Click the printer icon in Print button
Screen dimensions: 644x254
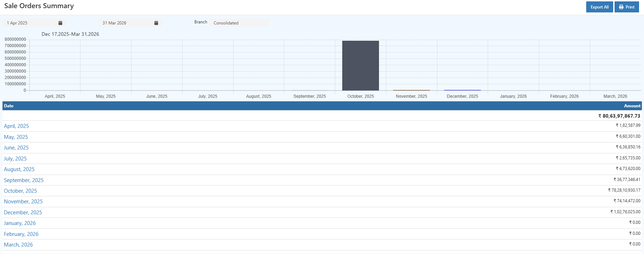coord(621,7)
